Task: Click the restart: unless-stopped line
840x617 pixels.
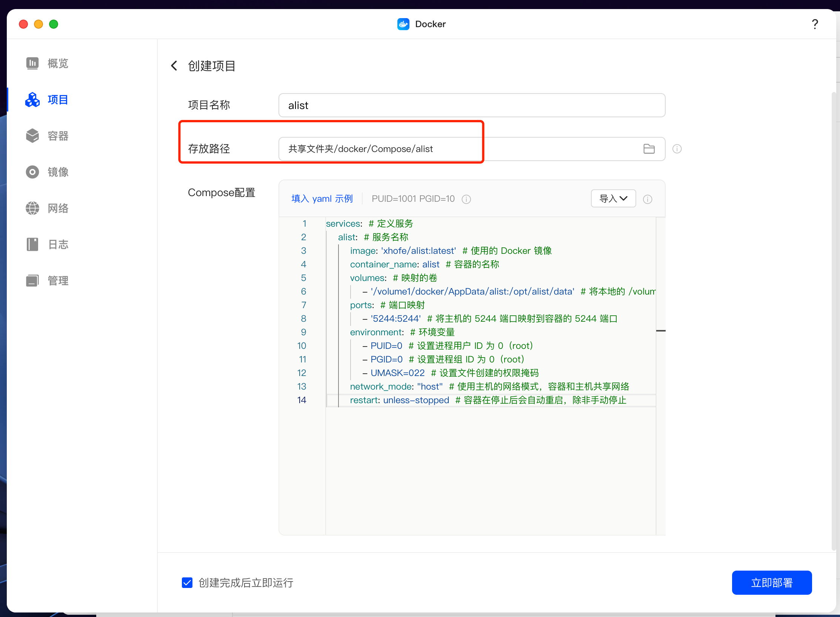Action: [x=488, y=400]
